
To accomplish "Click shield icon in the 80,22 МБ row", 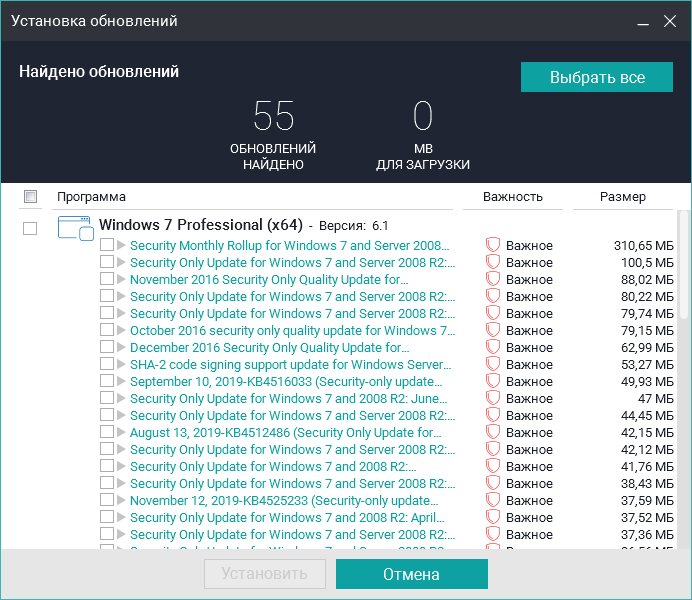I will (x=493, y=296).
